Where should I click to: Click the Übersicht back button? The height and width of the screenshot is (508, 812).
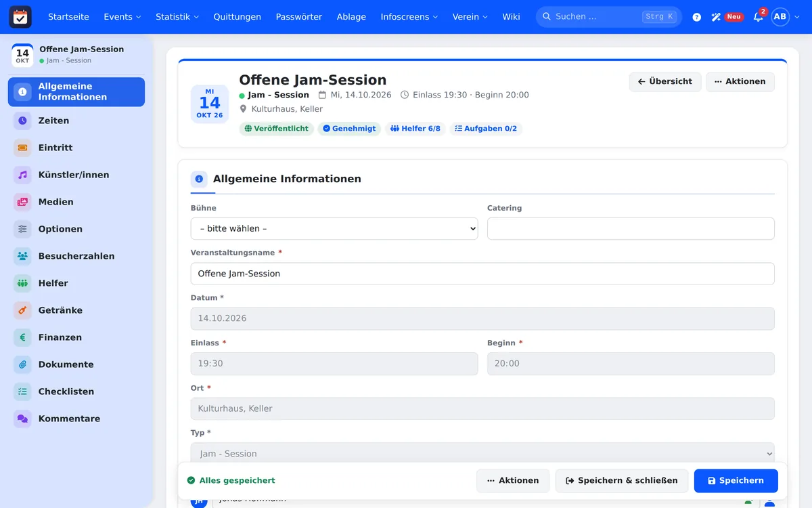(665, 82)
